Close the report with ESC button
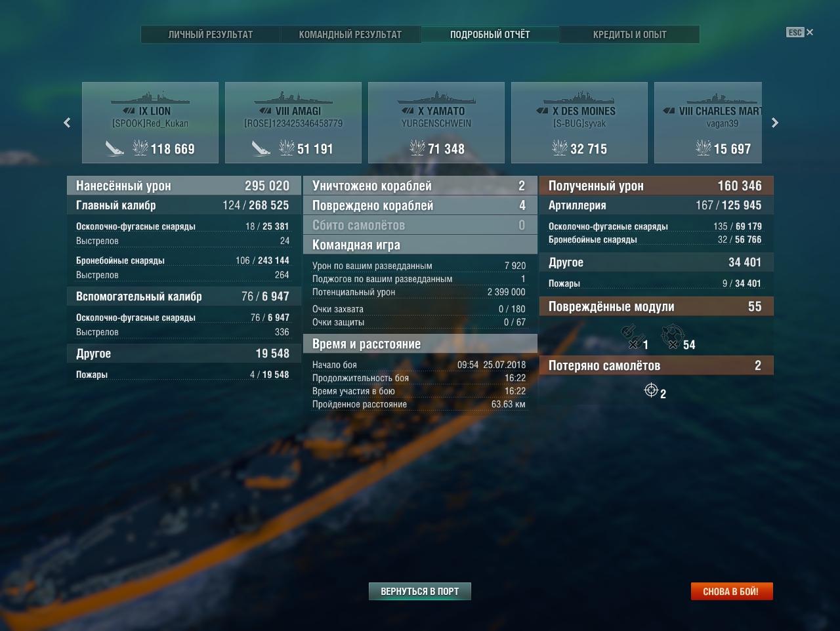This screenshot has height=631, width=840. click(800, 32)
